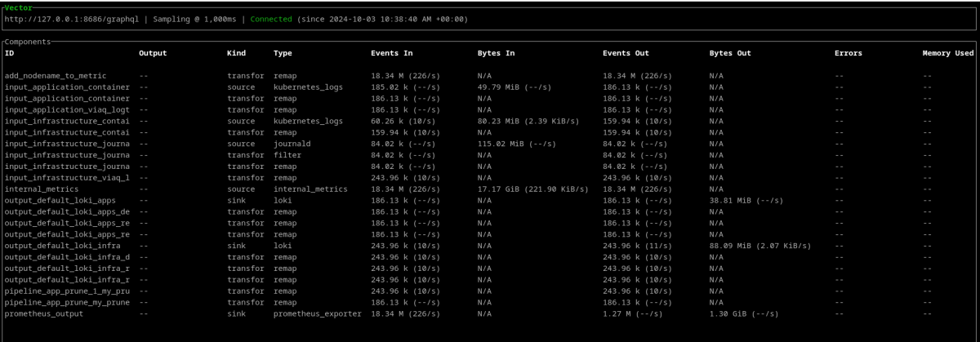Click the filter type cell
This screenshot has height=342, width=980.
(x=287, y=154)
